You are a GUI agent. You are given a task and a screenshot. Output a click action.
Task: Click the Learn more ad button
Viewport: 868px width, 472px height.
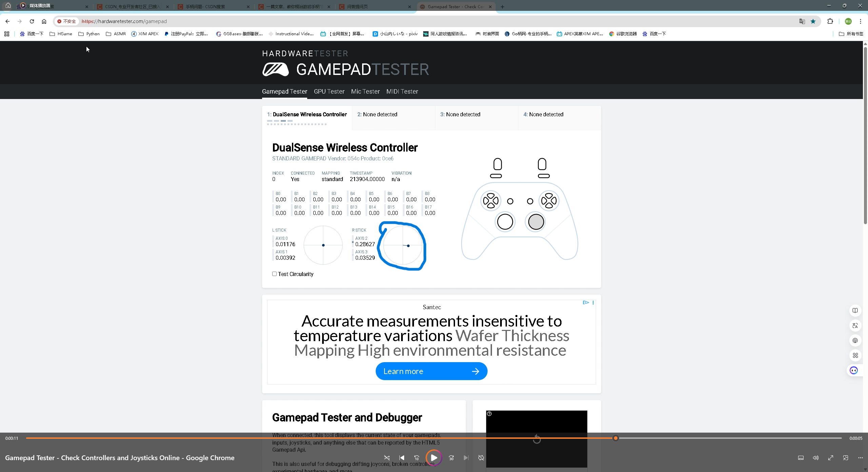[431, 371]
